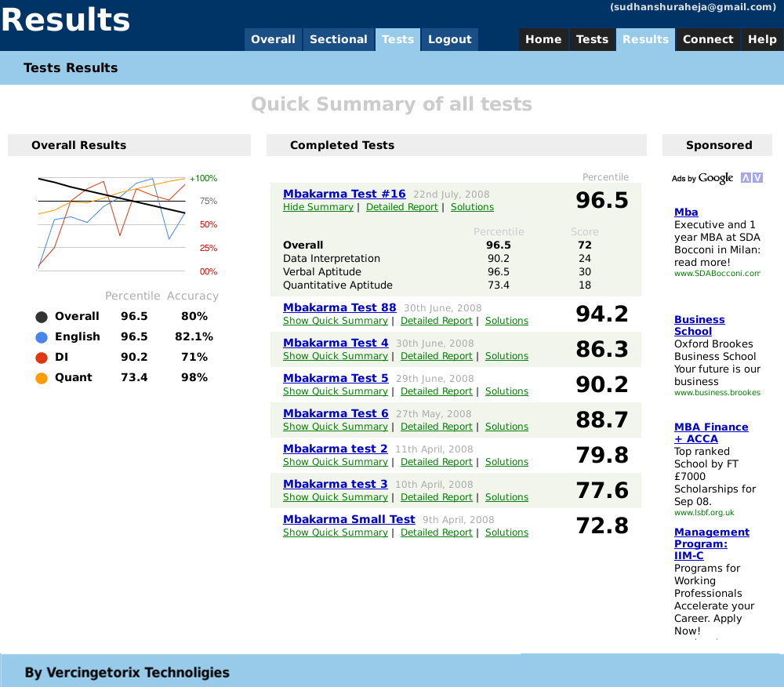View Solutions for Mbakarma Small Test
Image resolution: width=784 pixels, height=687 pixels.
click(x=506, y=533)
